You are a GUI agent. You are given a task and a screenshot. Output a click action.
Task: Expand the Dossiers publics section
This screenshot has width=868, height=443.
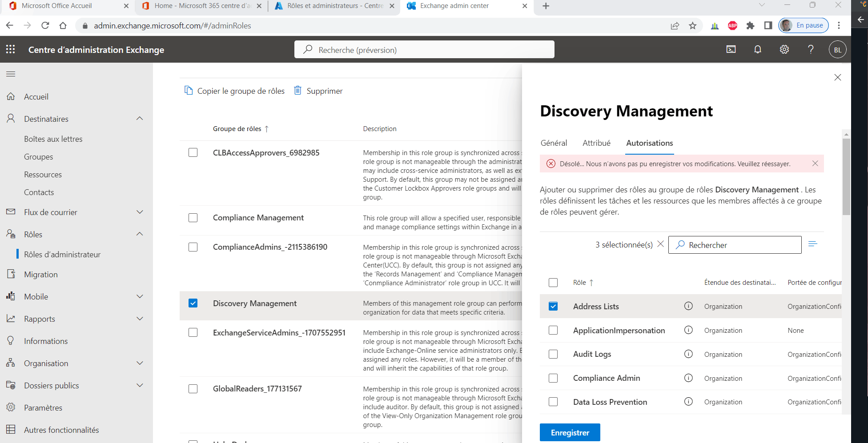140,385
